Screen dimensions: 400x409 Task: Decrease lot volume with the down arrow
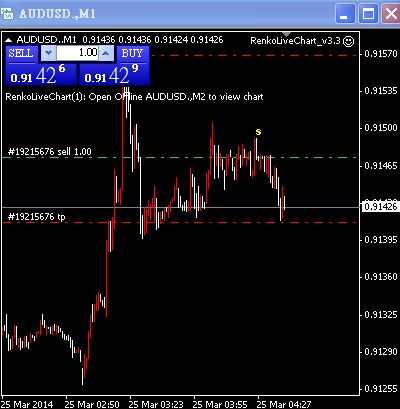[x=48, y=53]
